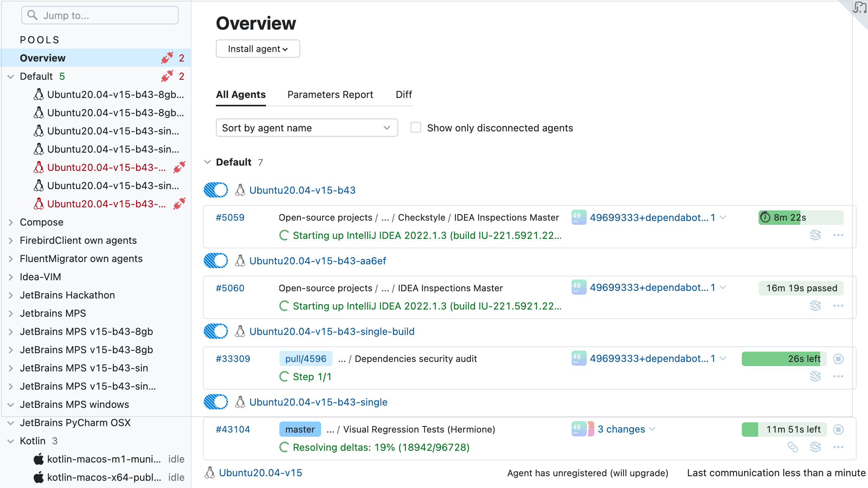The width and height of the screenshot is (868, 488).
Task: Click the hide-build icon on build #5060
Action: tap(816, 306)
